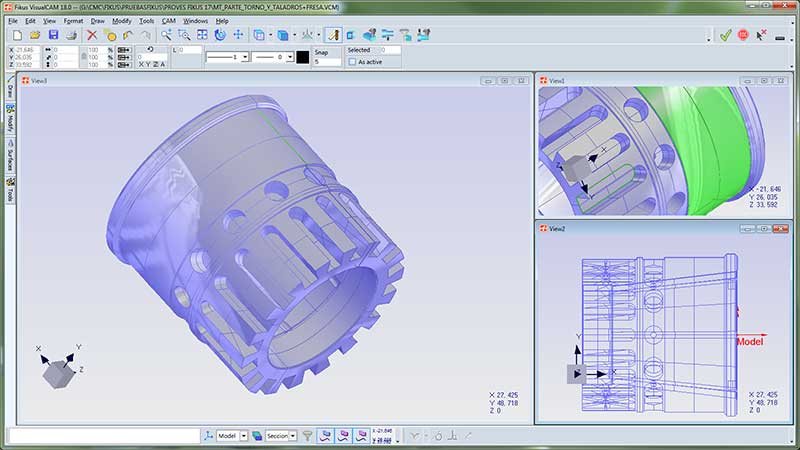This screenshot has height=450, width=800.
Task: Switch to the Surface side tab
Action: coord(9,157)
